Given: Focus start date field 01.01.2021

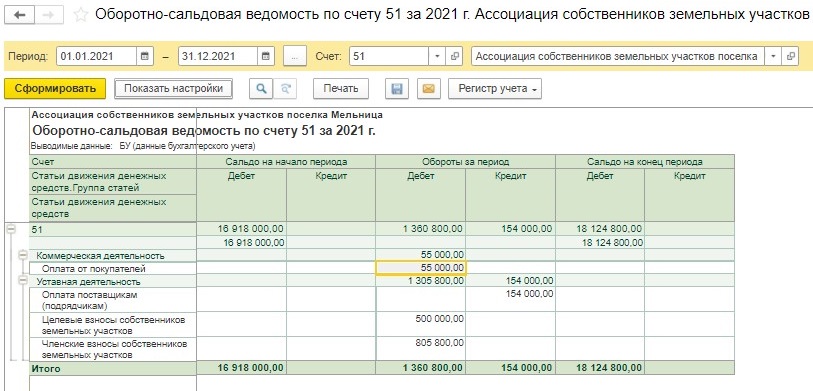Looking at the screenshot, I should [x=96, y=56].
